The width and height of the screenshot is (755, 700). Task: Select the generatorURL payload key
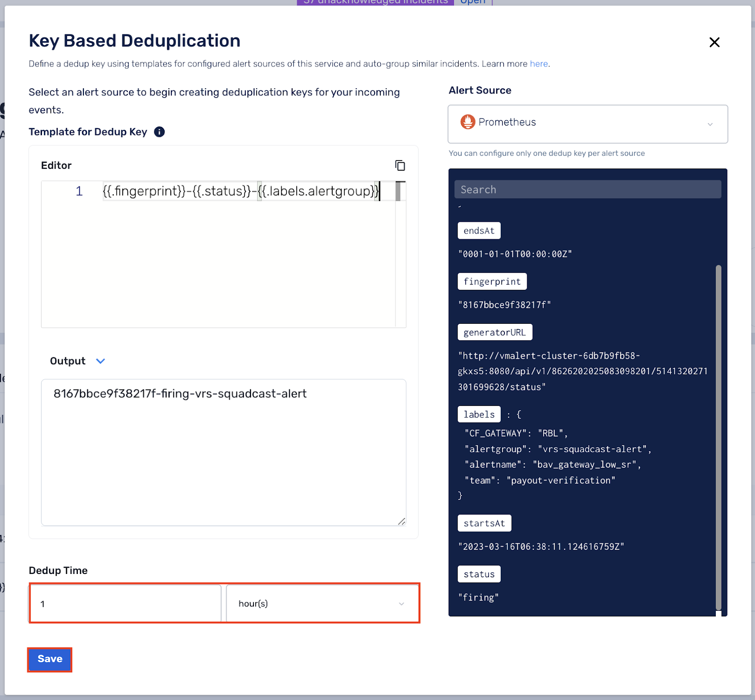[x=495, y=332]
